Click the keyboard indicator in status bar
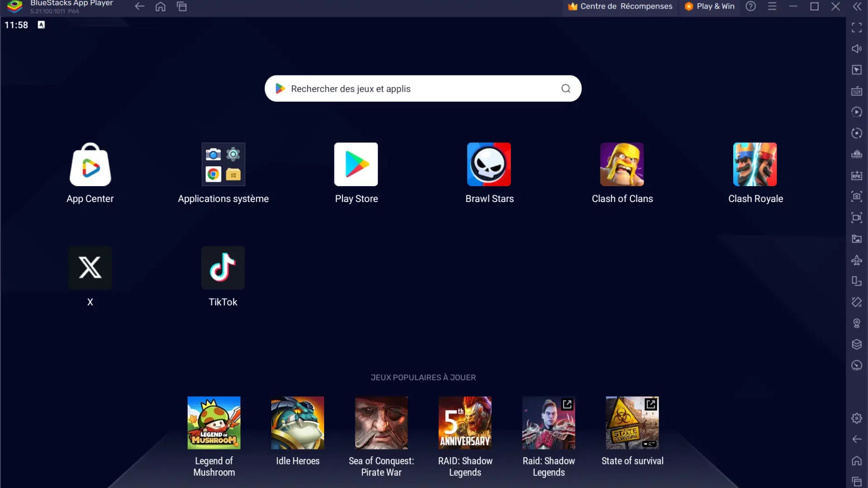The image size is (868, 488). 41,25
